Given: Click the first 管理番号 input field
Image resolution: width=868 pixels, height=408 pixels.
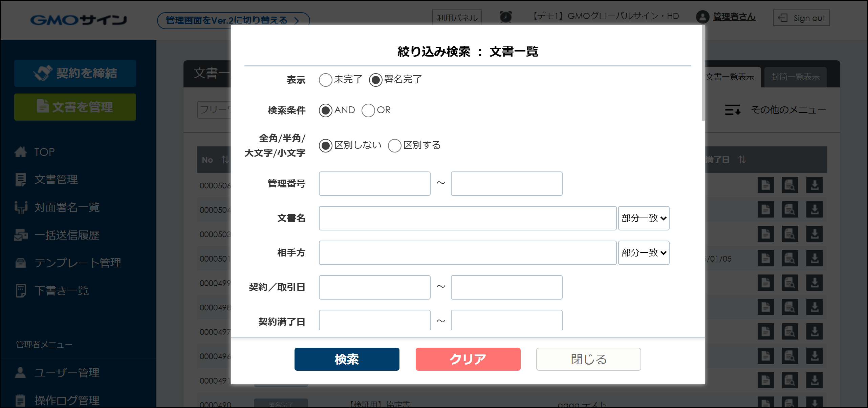Looking at the screenshot, I should [x=374, y=184].
